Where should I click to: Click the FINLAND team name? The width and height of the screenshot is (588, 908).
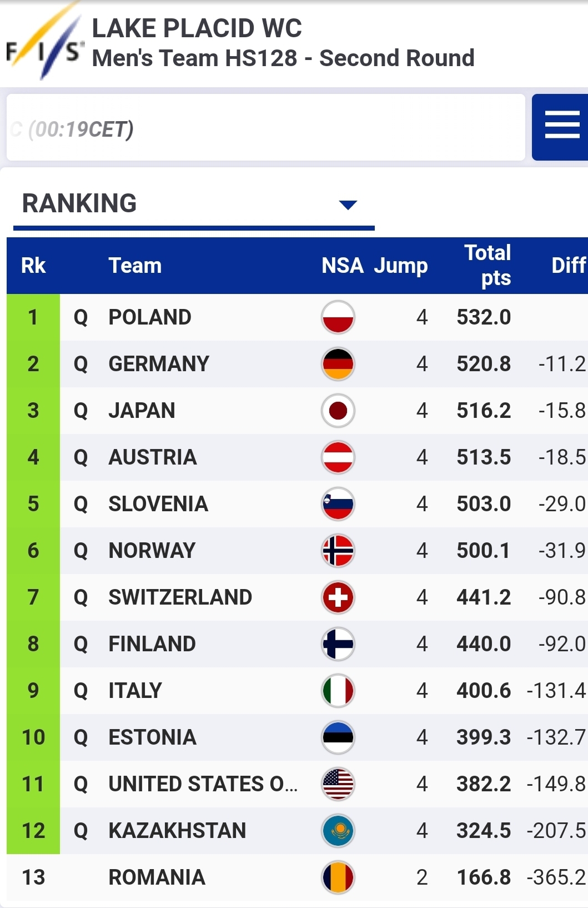pos(152,644)
